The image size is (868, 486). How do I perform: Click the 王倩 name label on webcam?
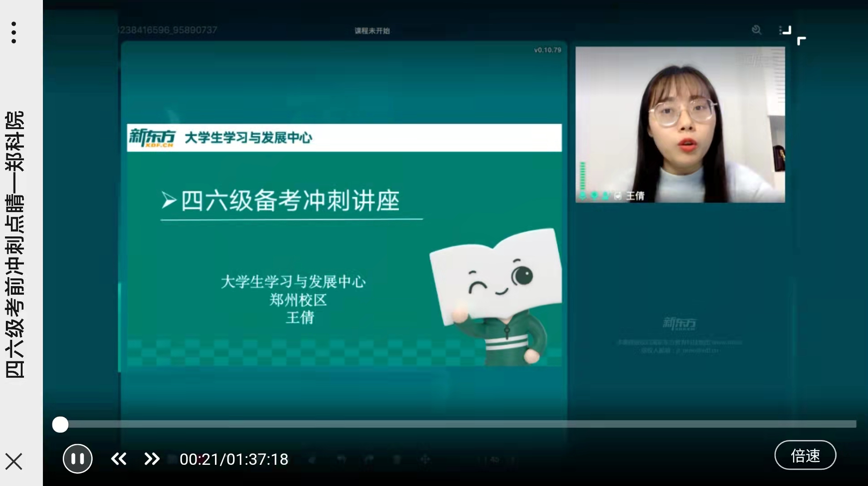[635, 195]
